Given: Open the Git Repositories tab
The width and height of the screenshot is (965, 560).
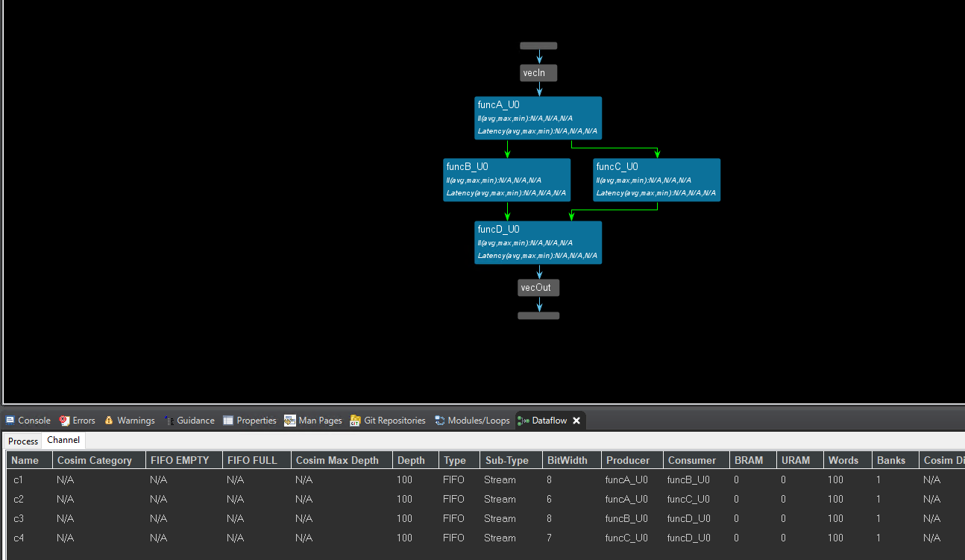Looking at the screenshot, I should pos(388,421).
